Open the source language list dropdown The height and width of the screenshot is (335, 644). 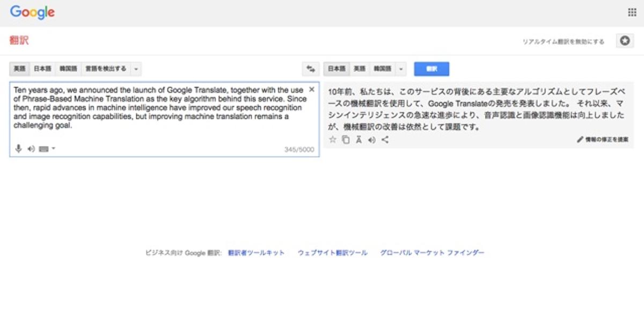136,69
